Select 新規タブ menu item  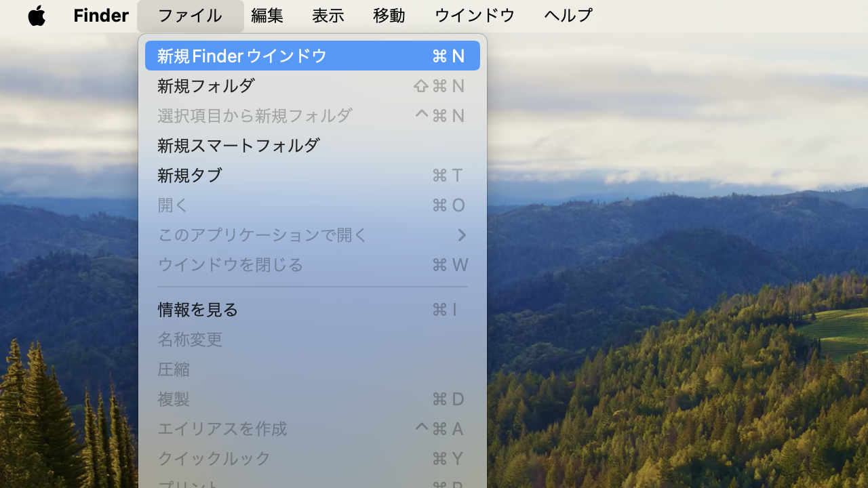(x=312, y=175)
